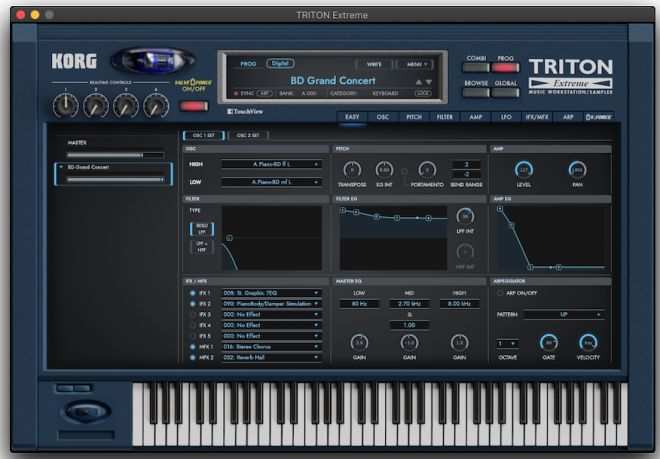Click the arpeggiator Velocity knob
Viewport: 660px width, 459px height.
point(589,343)
